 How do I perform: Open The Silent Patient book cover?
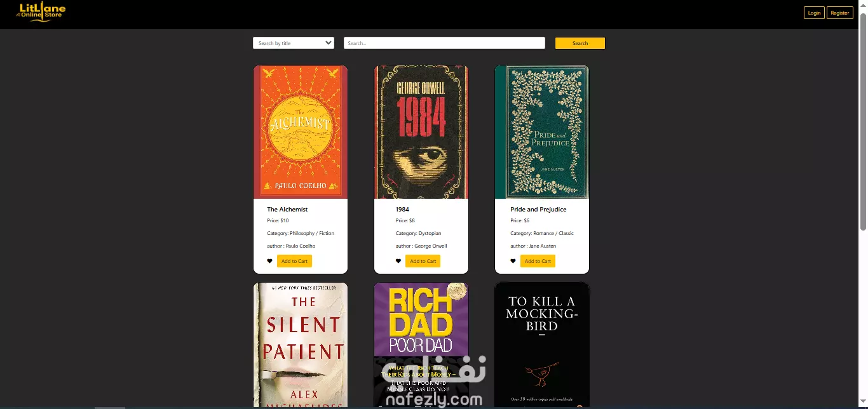(301, 345)
